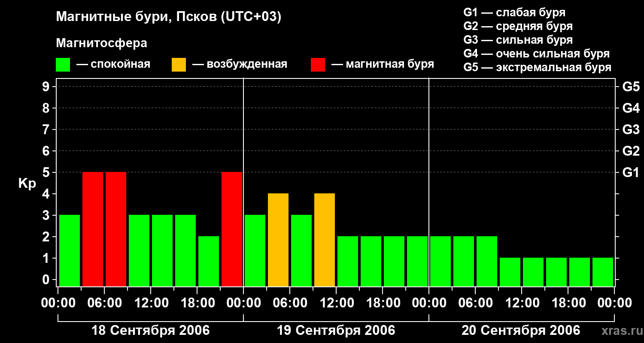Click the first orange bar on 19 September
This screenshot has width=644, height=343.
tap(278, 240)
